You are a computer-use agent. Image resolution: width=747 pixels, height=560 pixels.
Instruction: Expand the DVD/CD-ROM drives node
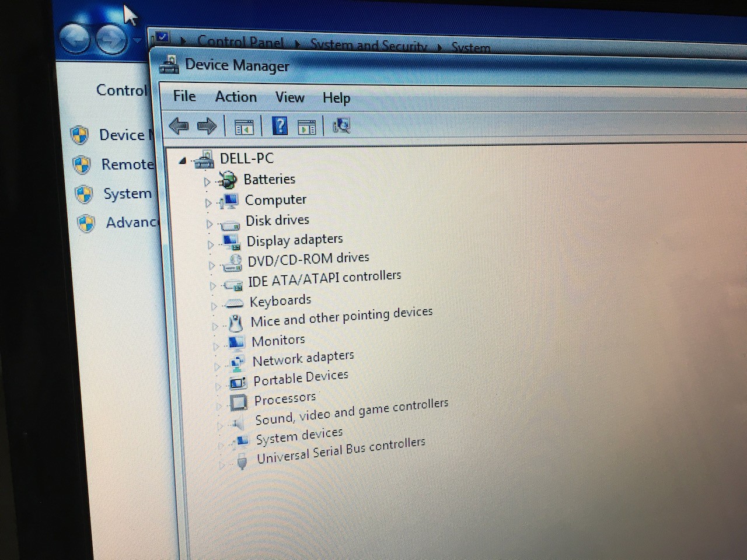click(212, 265)
